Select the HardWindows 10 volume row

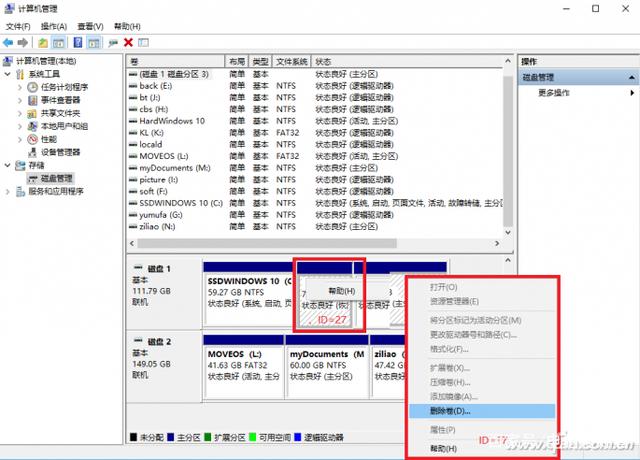pyautogui.click(x=315, y=121)
